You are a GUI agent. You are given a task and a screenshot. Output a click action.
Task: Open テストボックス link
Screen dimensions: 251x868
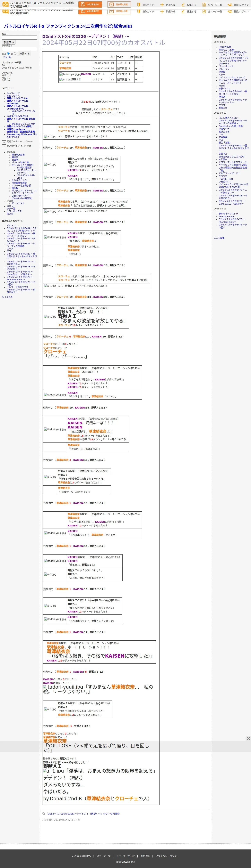tap(14, 211)
